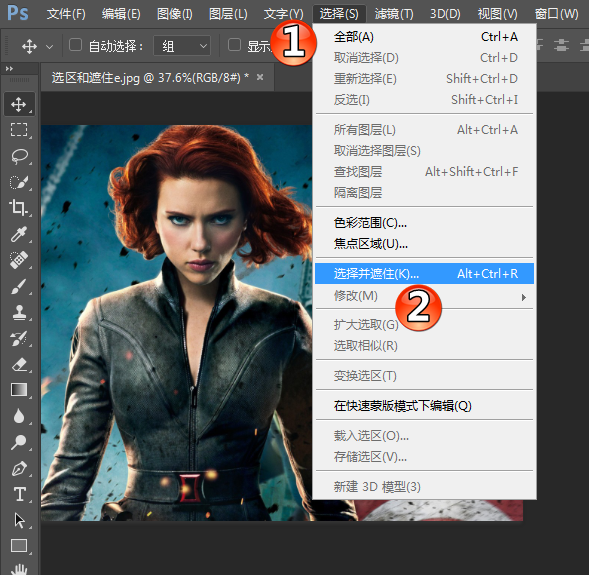Close the 选区和遮住e.jpg document tab
This screenshot has width=589, height=575.
point(260,77)
